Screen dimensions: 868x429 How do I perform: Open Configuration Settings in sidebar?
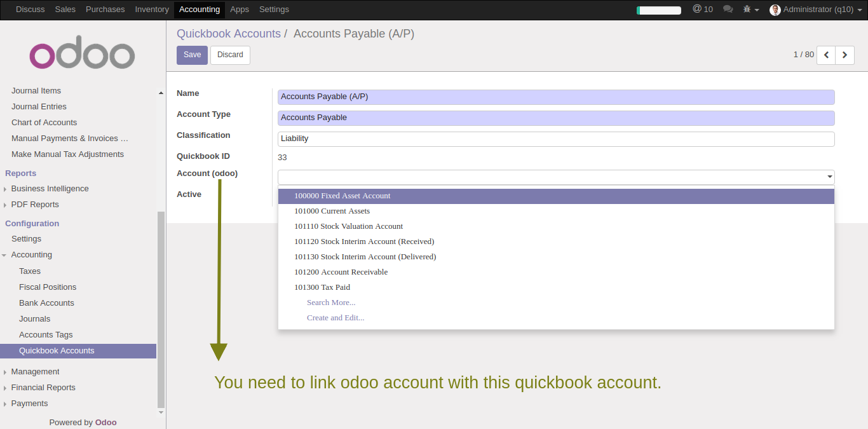coord(26,239)
